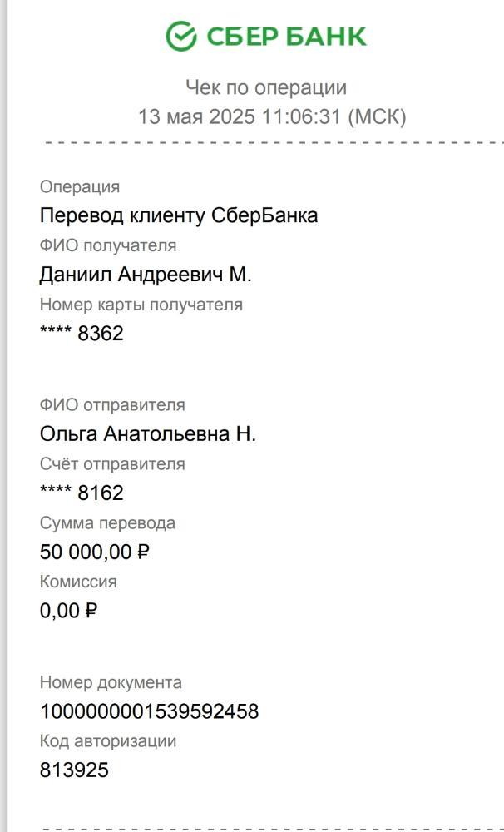Click the СБЕР БАНК logo text
This screenshot has width=504, height=832.
coord(286,37)
